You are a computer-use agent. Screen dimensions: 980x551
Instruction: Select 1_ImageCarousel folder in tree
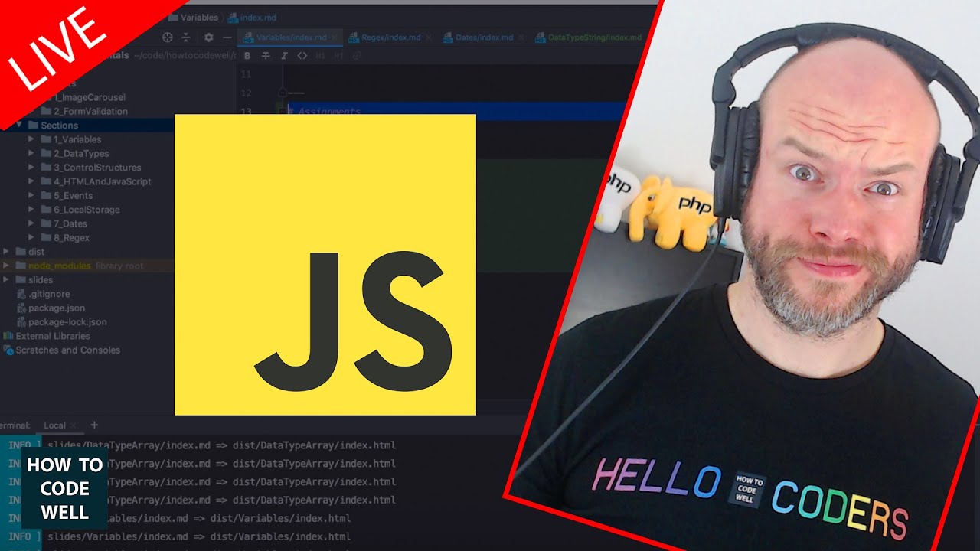click(89, 97)
